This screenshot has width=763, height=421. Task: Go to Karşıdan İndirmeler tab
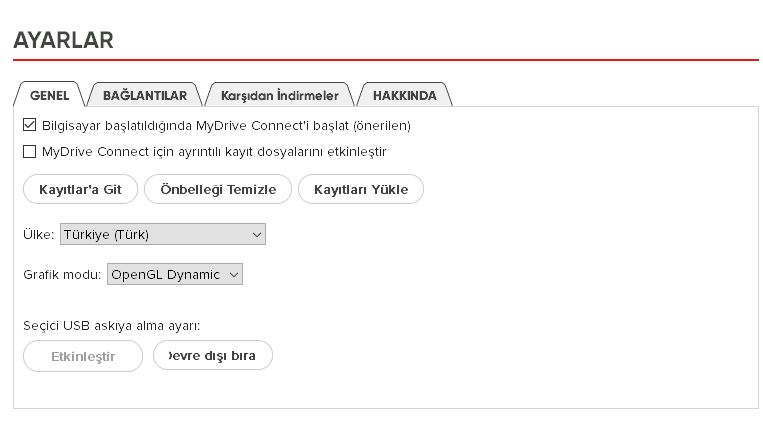(x=279, y=95)
